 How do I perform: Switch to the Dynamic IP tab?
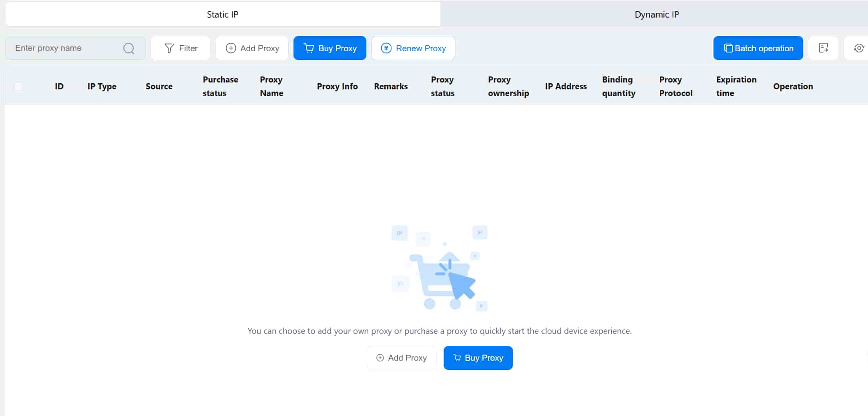tap(657, 14)
